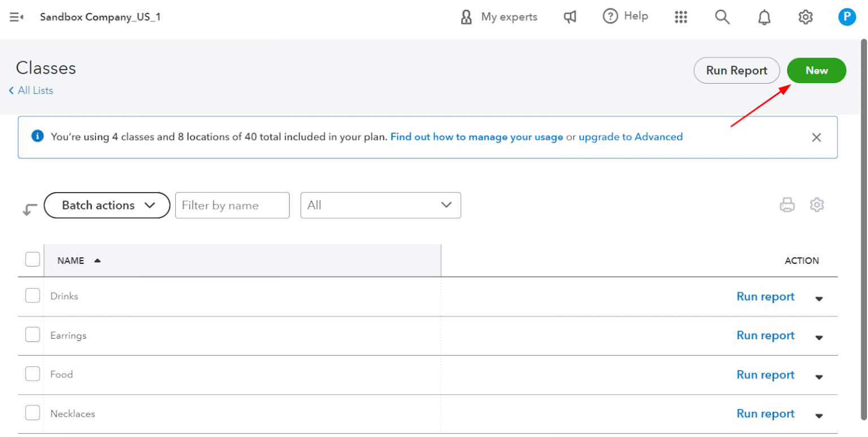Open the All status filter dropdown
The width and height of the screenshot is (868, 437).
pyautogui.click(x=380, y=205)
